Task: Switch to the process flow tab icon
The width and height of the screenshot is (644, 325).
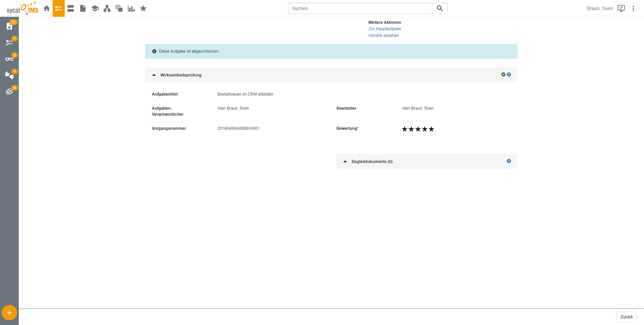Action: pos(71,8)
